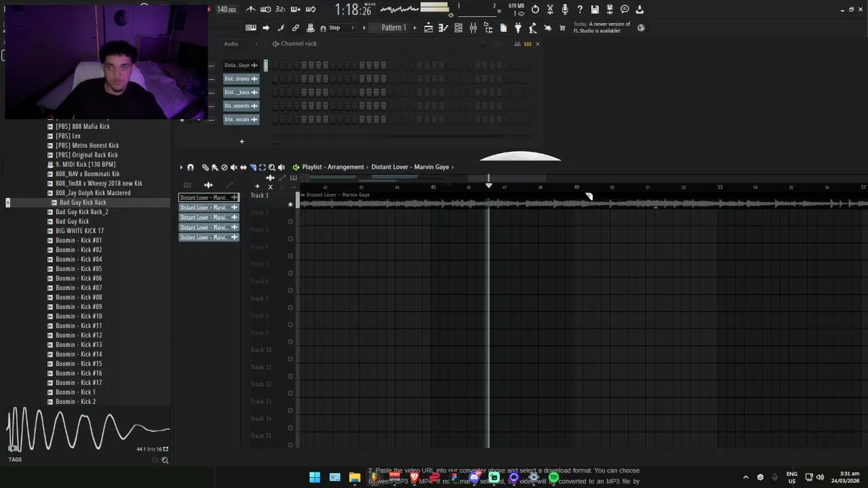The height and width of the screenshot is (488, 868).
Task: Open the channel rack view icon
Action: (x=458, y=28)
